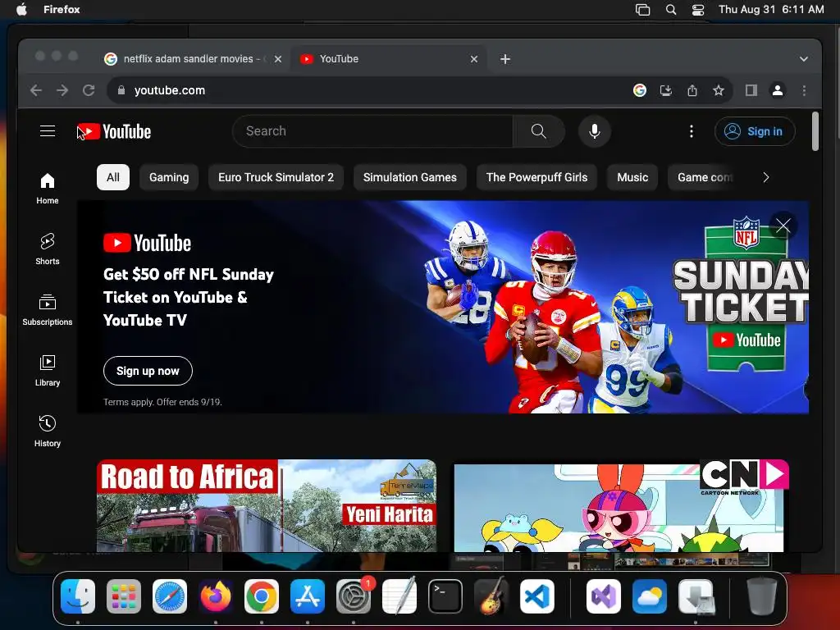The height and width of the screenshot is (630, 840).
Task: Click the install app icon in address bar
Action: click(x=666, y=90)
